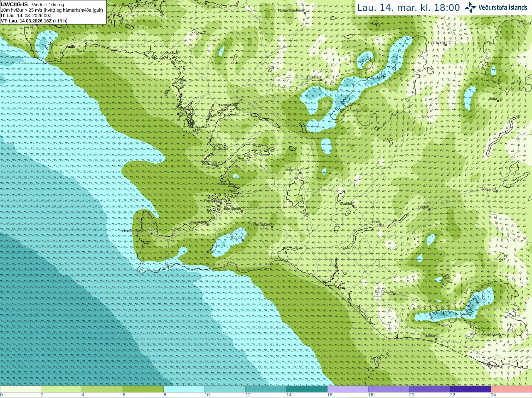The width and height of the screenshot is (532, 398).
Task: Click the Veðurstofa Íslands logo
Action: (x=496, y=7)
